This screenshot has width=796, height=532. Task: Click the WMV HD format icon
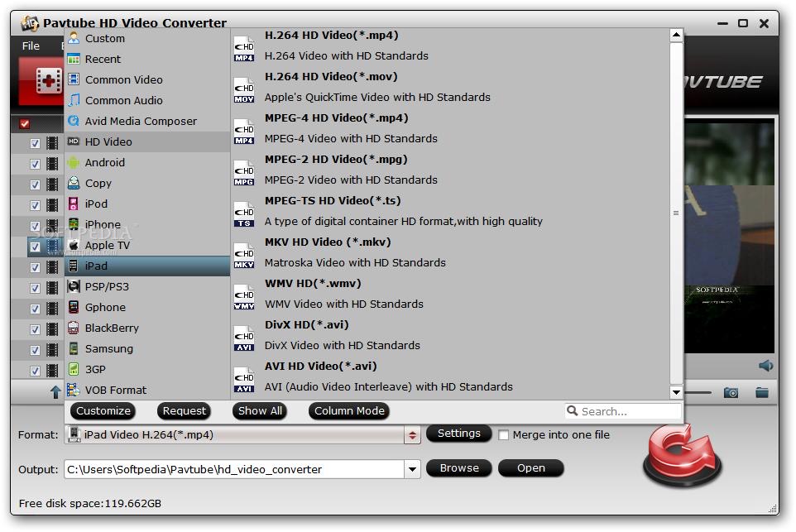(x=244, y=298)
